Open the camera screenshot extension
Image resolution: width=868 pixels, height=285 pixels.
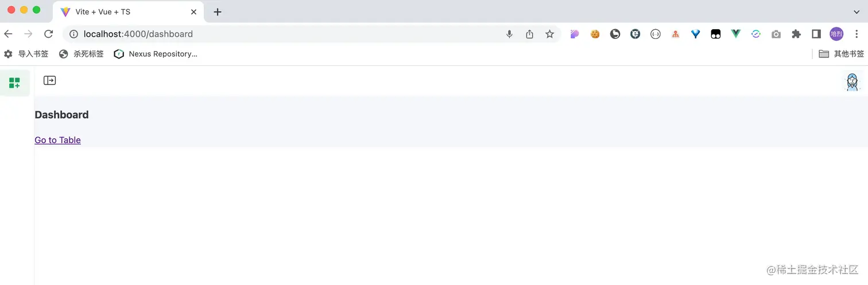coord(776,34)
